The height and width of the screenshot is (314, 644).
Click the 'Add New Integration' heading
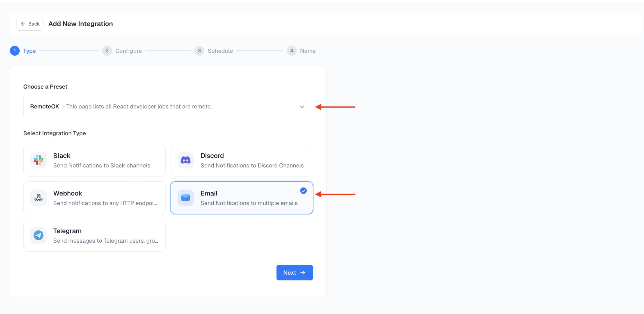pos(81,24)
